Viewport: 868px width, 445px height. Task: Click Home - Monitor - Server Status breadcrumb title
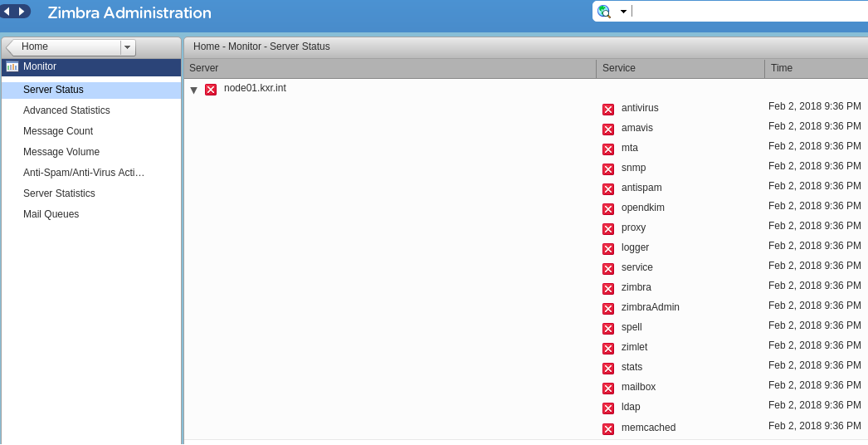261,46
